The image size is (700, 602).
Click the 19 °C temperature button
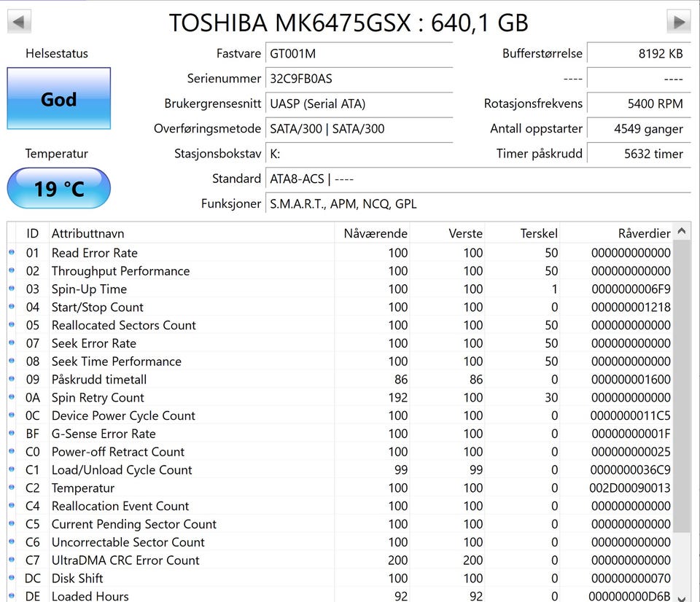[58, 189]
